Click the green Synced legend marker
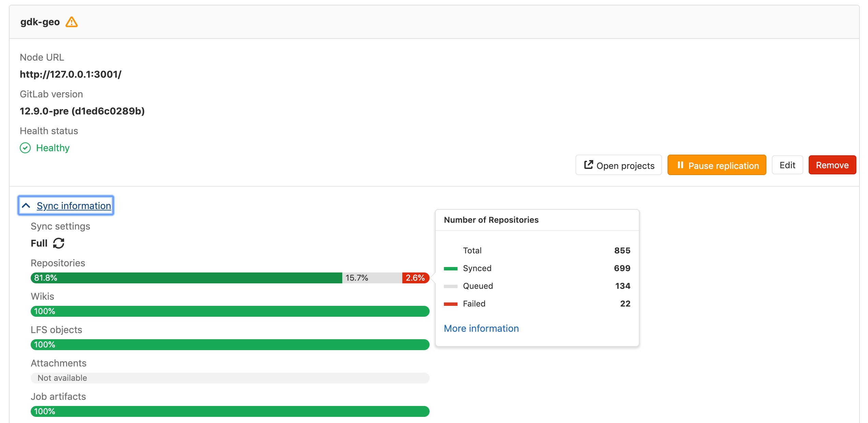Image resolution: width=868 pixels, height=423 pixels. tap(451, 268)
